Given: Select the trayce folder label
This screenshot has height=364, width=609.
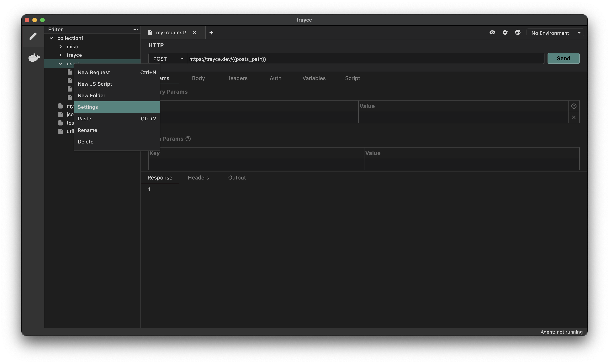Looking at the screenshot, I should tap(74, 55).
